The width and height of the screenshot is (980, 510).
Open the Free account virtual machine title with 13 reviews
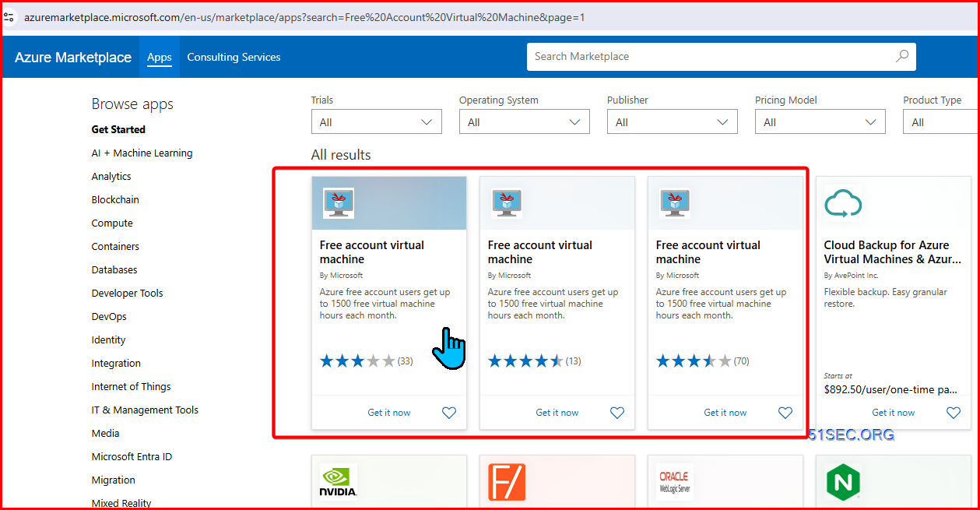tap(540, 251)
